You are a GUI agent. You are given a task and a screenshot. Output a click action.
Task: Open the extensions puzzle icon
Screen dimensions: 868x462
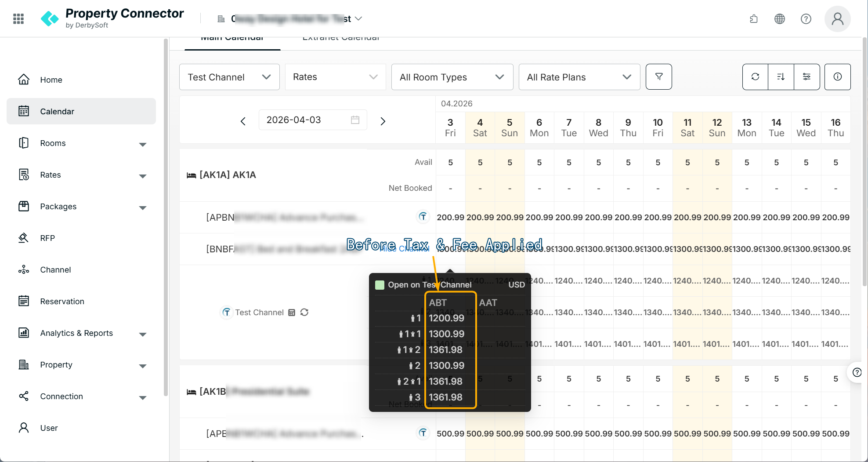click(754, 18)
